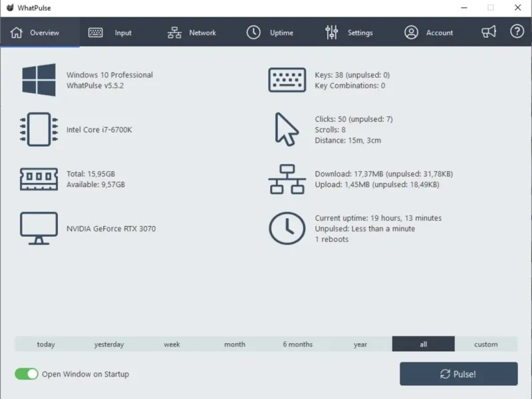The height and width of the screenshot is (399, 532).
Task: Click the Windows 10 Professional text
Action: (110, 74)
